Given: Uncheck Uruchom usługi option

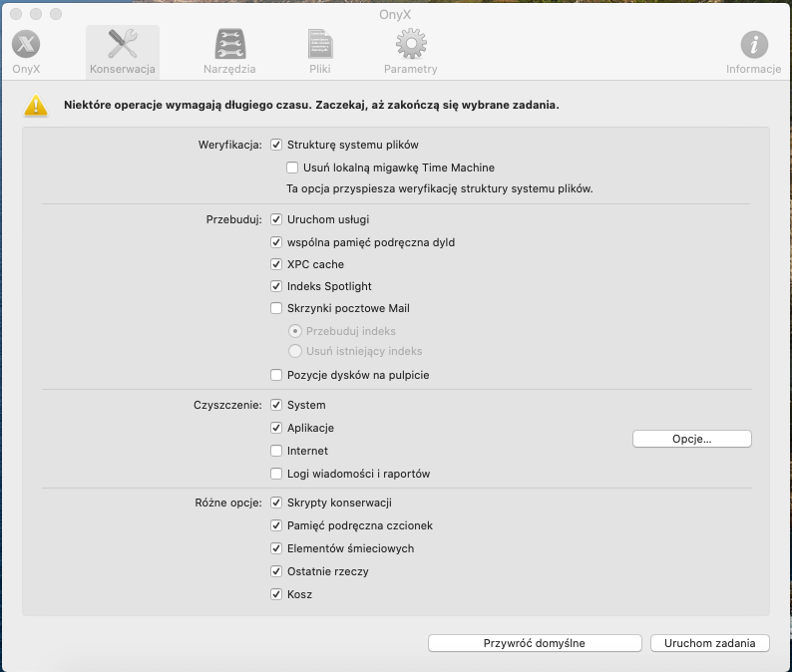Looking at the screenshot, I should [x=276, y=219].
